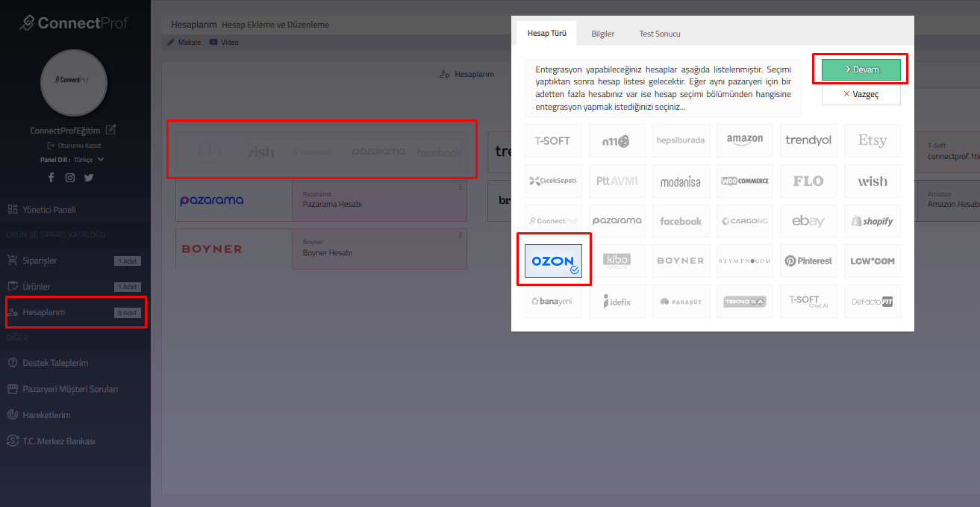Image resolution: width=980 pixels, height=507 pixels.
Task: Pick the PttAVM marketplace tile
Action: click(x=617, y=181)
